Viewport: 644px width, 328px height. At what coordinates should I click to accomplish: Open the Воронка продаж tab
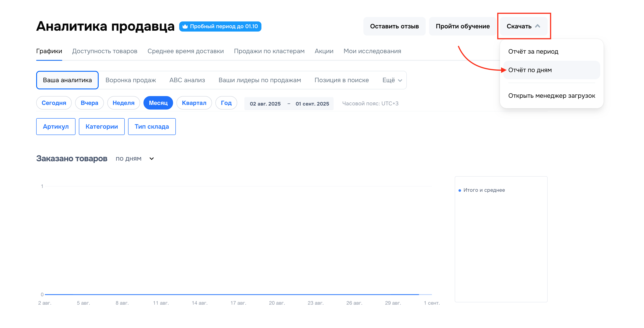(x=130, y=80)
